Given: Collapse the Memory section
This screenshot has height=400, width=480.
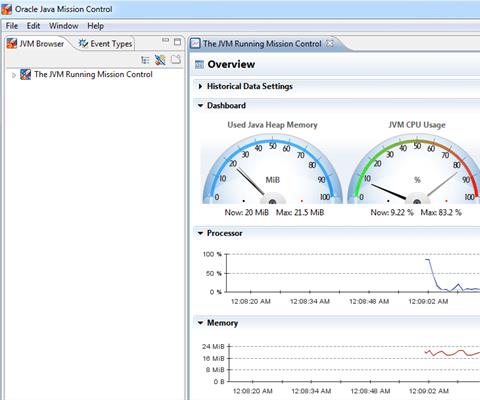Looking at the screenshot, I should click(x=200, y=323).
